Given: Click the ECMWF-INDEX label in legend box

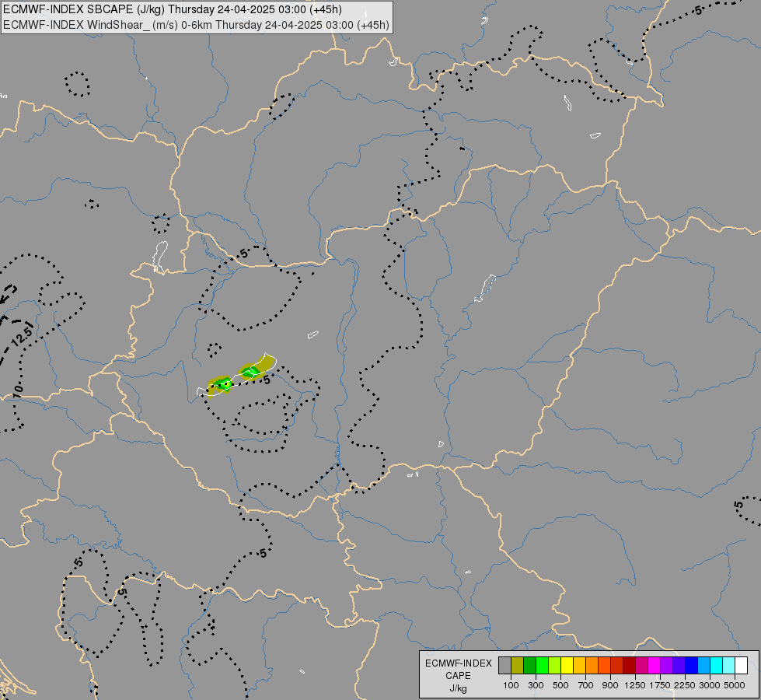Looking at the screenshot, I should [459, 663].
